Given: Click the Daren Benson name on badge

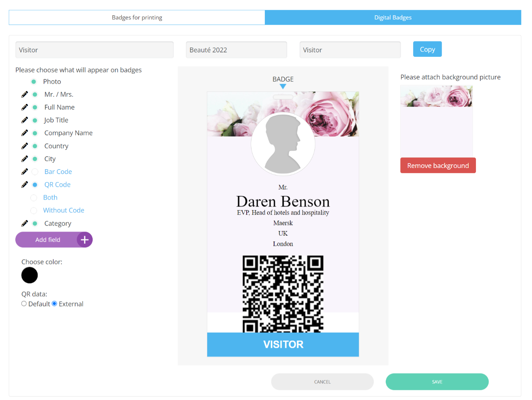Looking at the screenshot, I should [283, 201].
